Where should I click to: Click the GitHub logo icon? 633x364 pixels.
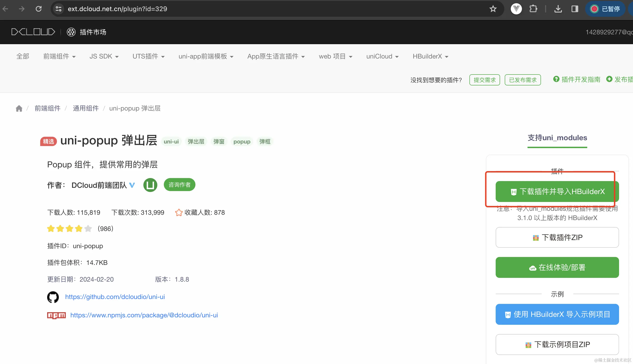pos(53,297)
